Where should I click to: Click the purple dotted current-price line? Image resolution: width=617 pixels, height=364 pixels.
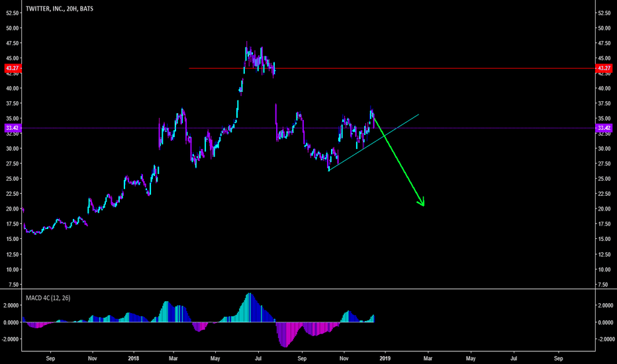[x=308, y=128]
